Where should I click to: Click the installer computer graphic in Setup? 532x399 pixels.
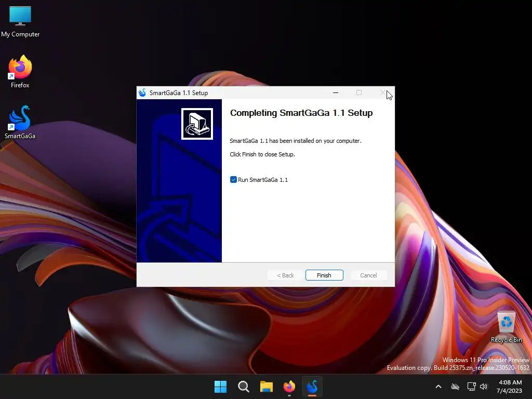point(197,124)
